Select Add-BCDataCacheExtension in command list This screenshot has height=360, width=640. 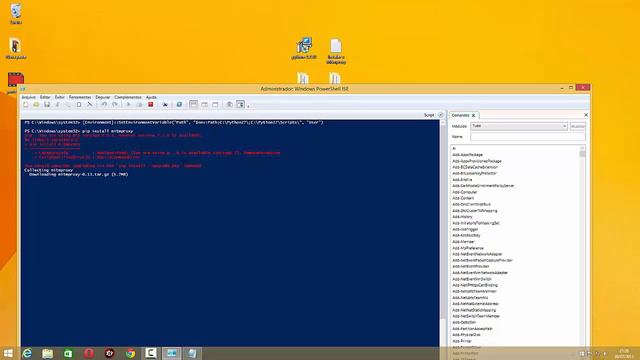pos(475,167)
